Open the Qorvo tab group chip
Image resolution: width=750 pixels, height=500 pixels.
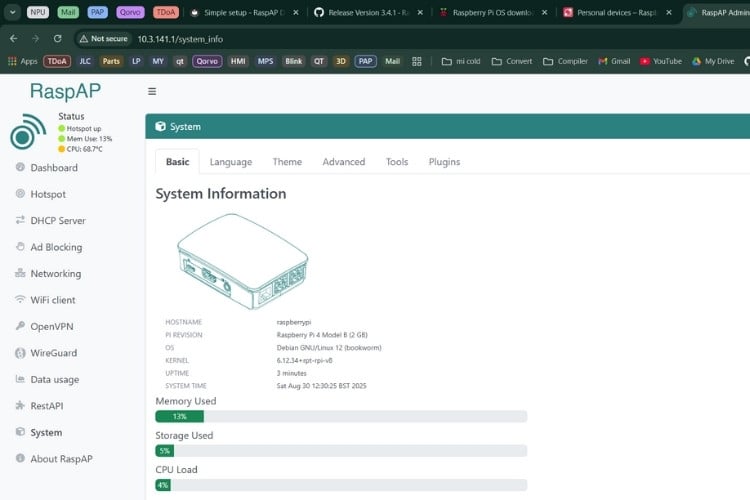(130, 12)
